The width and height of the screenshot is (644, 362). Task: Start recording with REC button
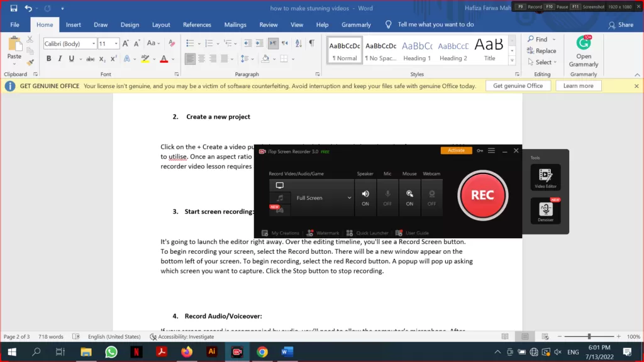tap(482, 195)
